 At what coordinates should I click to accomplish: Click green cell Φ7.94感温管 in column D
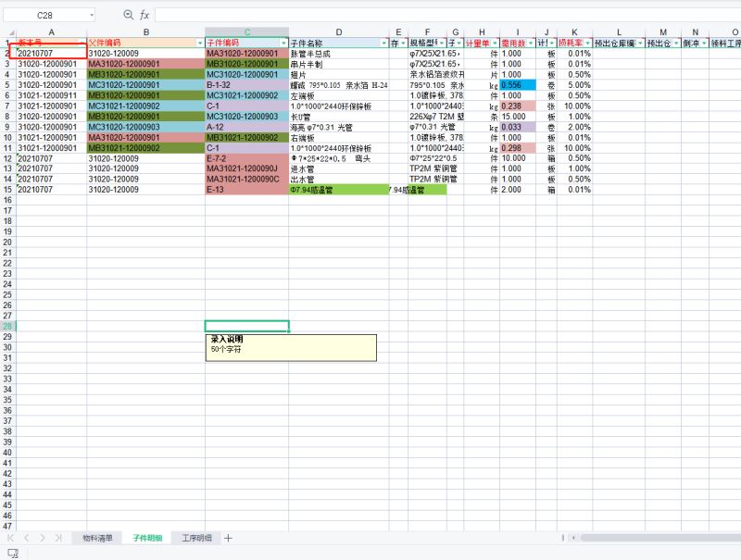coord(339,190)
